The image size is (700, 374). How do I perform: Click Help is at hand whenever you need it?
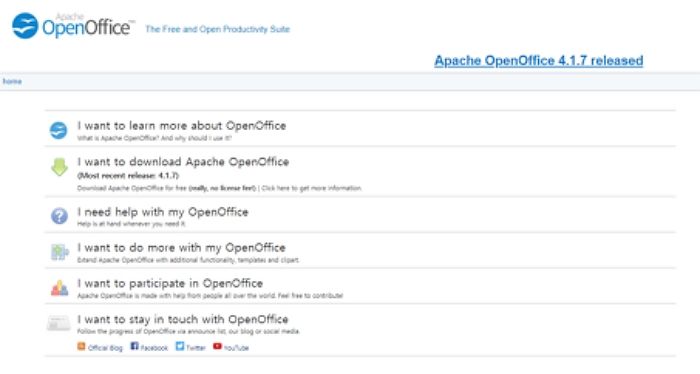tap(131, 224)
